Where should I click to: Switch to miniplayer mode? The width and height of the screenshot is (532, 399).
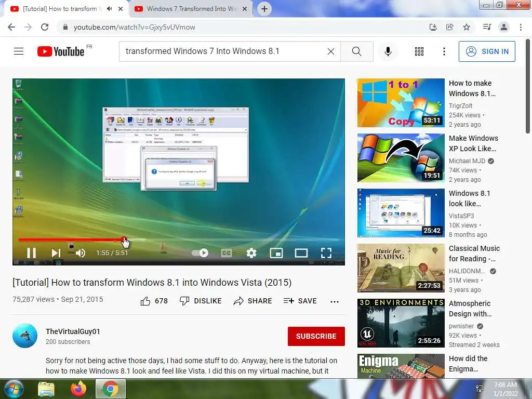coord(276,253)
